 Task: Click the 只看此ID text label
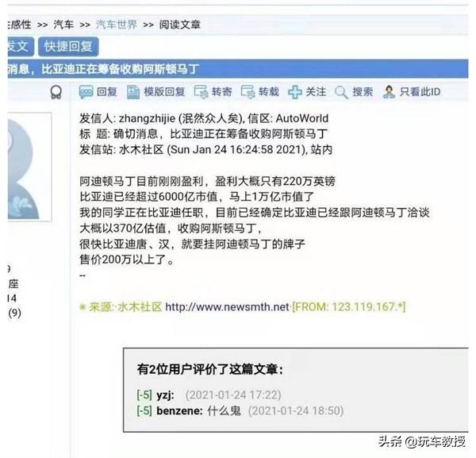pos(420,92)
